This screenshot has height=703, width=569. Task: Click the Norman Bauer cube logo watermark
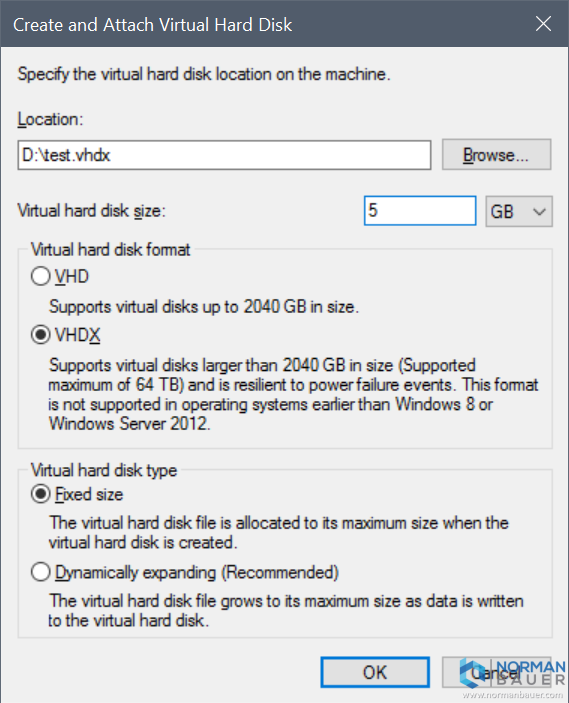[x=475, y=674]
